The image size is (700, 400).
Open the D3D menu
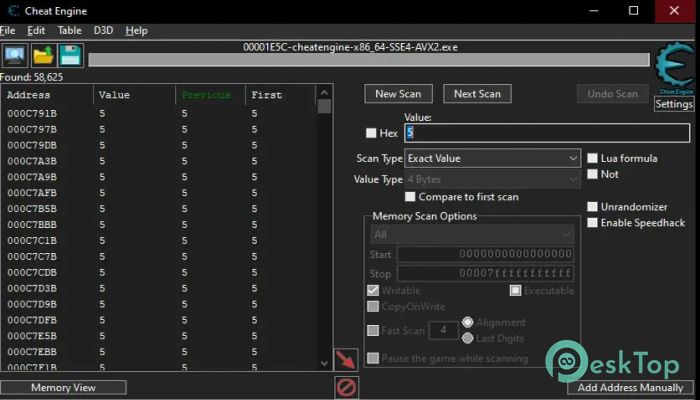(103, 30)
